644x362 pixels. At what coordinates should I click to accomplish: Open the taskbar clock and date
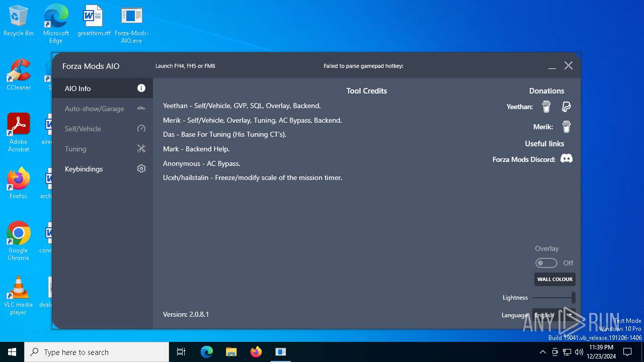601,352
